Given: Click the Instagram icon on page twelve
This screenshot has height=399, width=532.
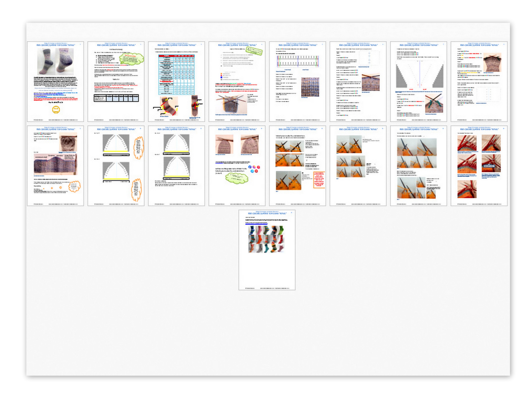Looking at the screenshot, I should [x=254, y=167].
